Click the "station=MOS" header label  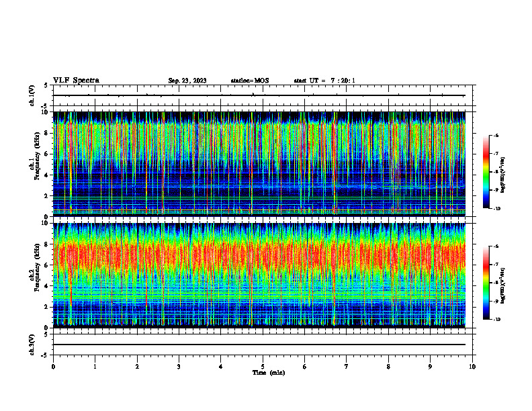point(250,81)
